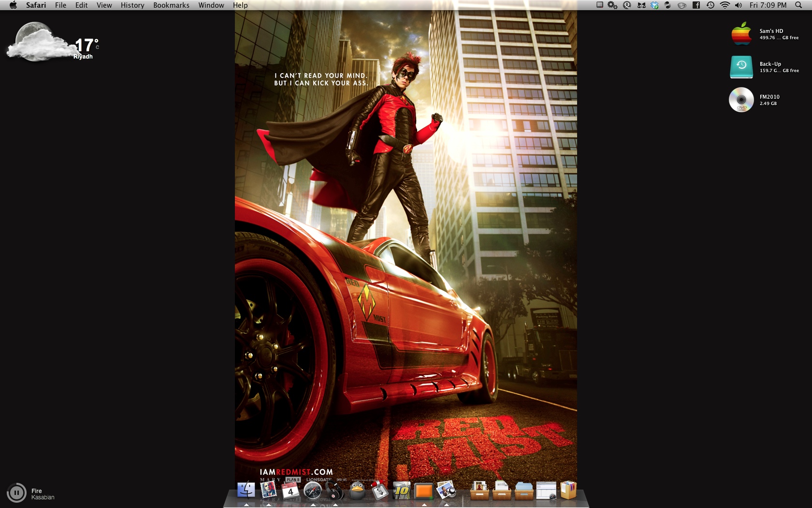Click the mail envelope menu bar icon
This screenshot has width=812, height=508.
641,5
